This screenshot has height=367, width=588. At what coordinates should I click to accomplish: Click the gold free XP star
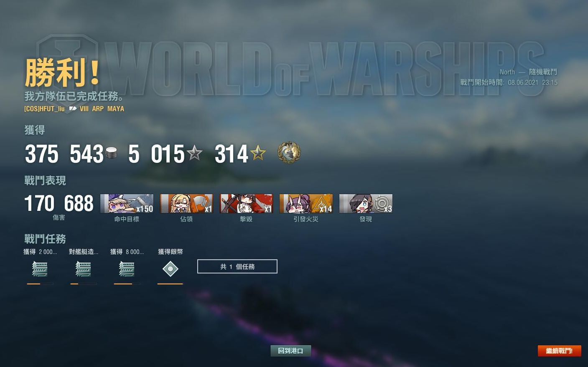(x=258, y=153)
